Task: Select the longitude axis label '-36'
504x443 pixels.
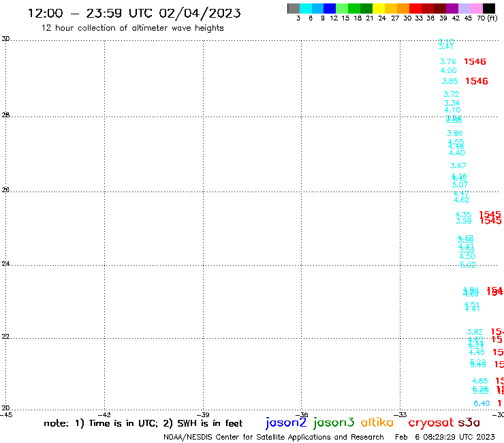Action: [302, 414]
